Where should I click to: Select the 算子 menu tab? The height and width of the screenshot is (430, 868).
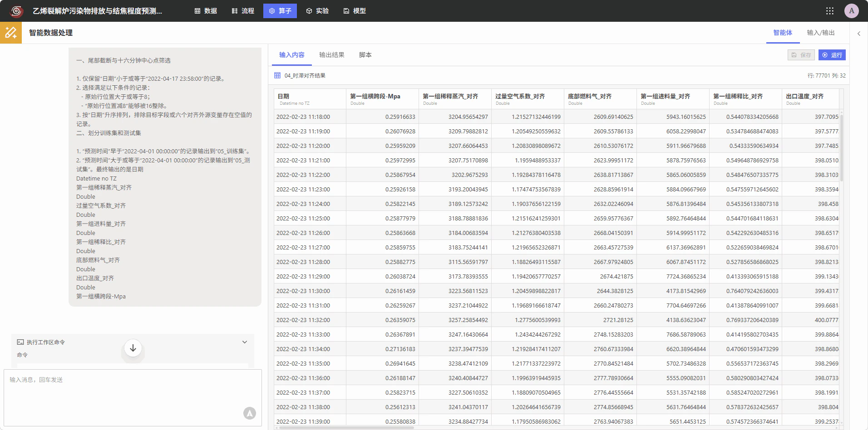coord(280,11)
